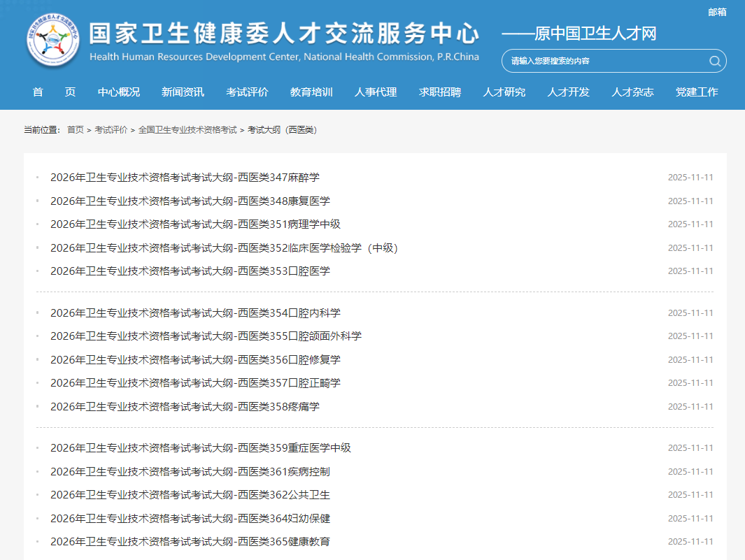Open the 347麻醉学 exam syllabus link
Screen dimensions: 745x560
(185, 178)
